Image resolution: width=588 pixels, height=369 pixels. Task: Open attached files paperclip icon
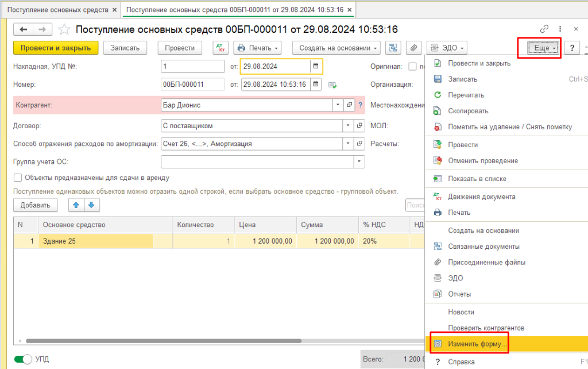[x=413, y=48]
